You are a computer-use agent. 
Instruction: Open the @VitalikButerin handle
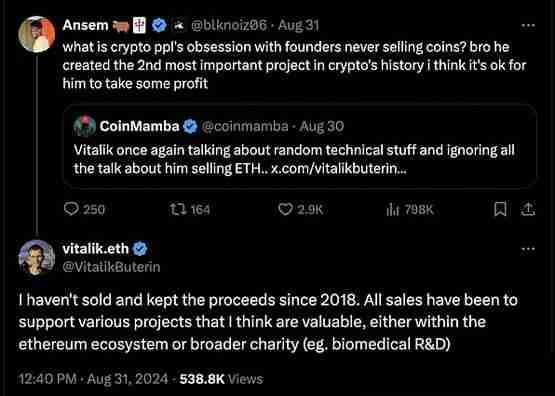(111, 266)
